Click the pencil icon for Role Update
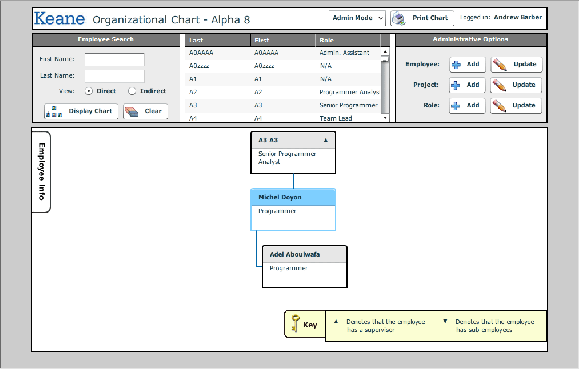This screenshot has width=580, height=369. pyautogui.click(x=500, y=106)
